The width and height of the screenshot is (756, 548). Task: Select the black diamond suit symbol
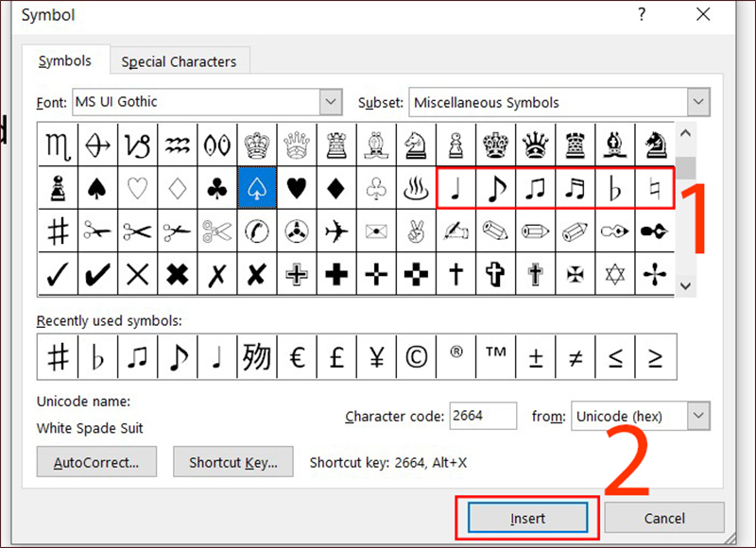pos(336,188)
